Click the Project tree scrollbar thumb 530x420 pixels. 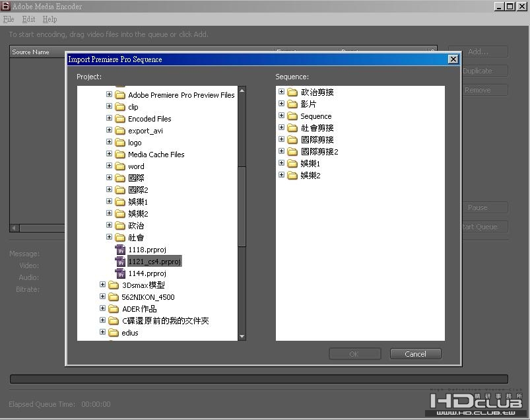[242, 206]
